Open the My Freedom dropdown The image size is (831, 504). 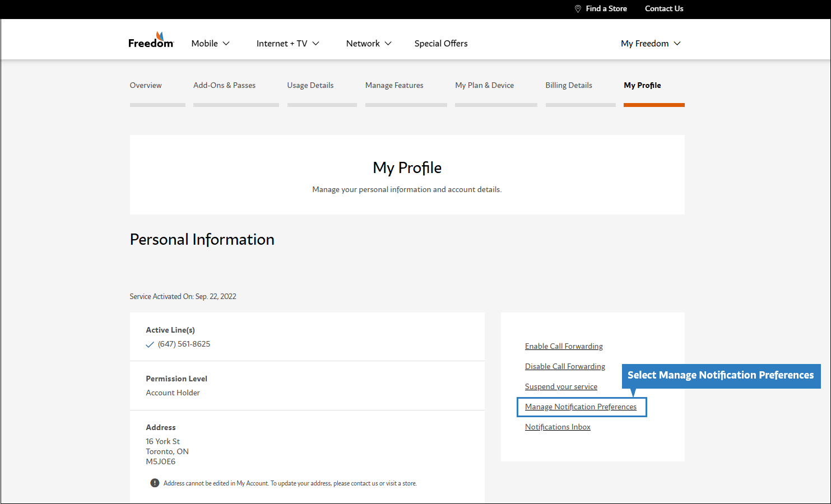pos(651,43)
